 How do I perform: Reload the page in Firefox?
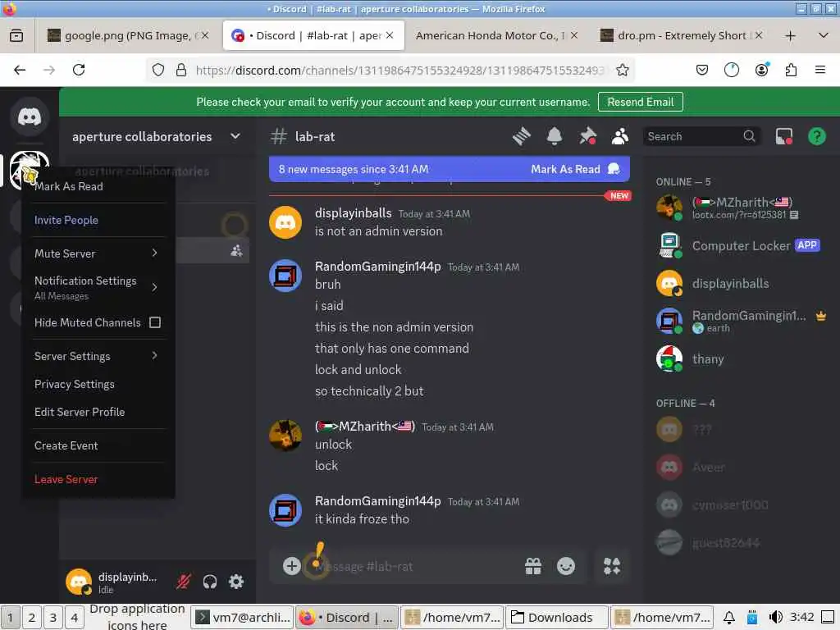(x=79, y=71)
